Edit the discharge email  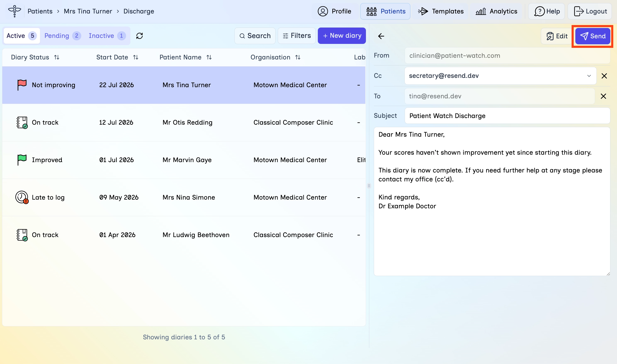coord(557,36)
